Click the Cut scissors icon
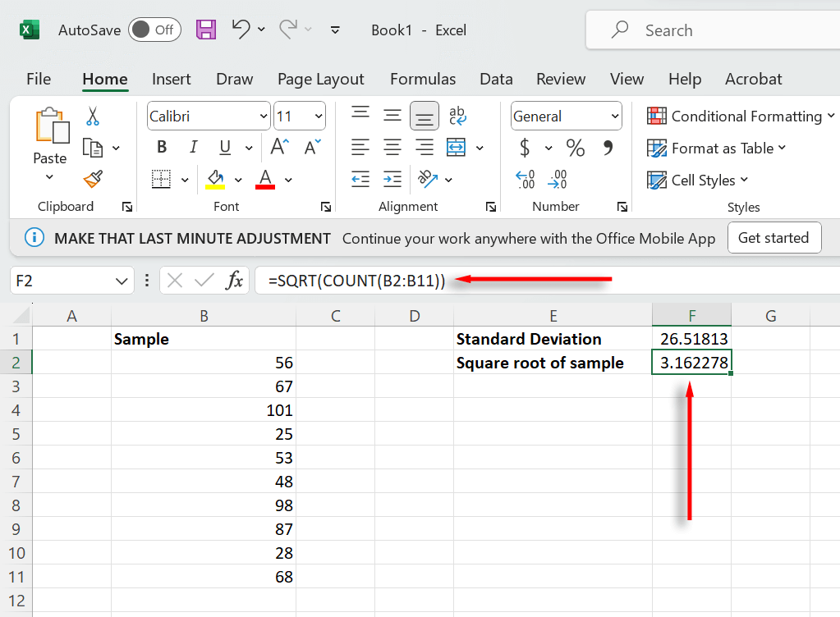The image size is (840, 617). [92, 117]
